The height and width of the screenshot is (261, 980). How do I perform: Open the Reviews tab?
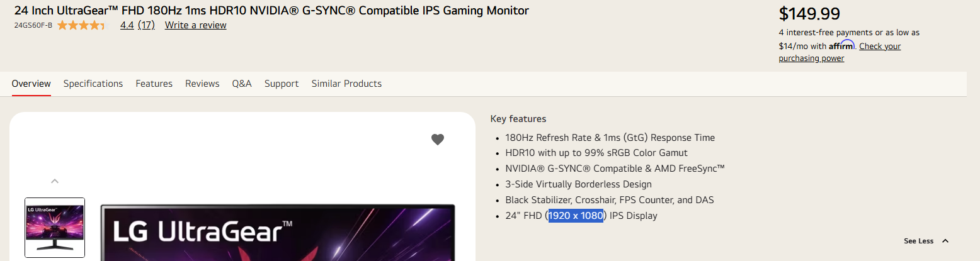coord(202,84)
